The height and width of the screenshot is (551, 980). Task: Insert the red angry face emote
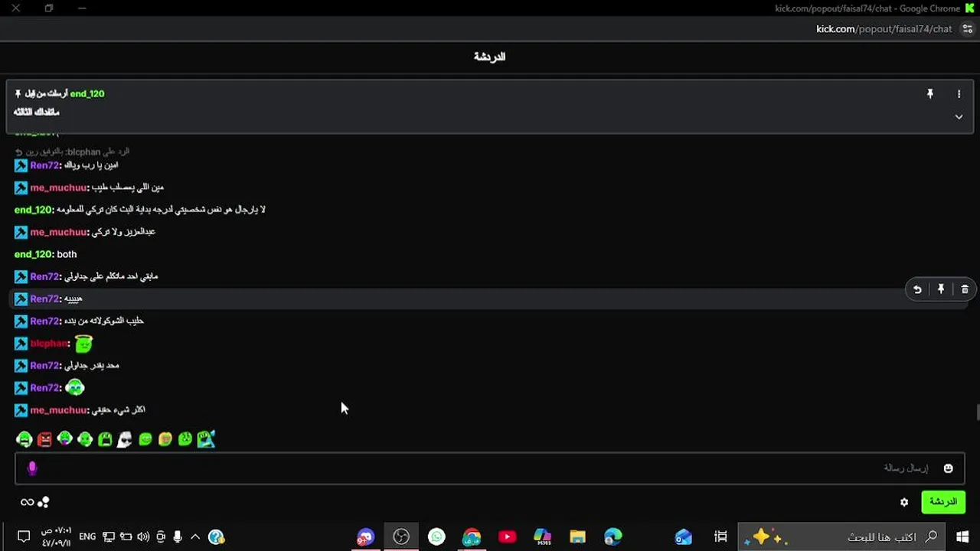click(44, 439)
